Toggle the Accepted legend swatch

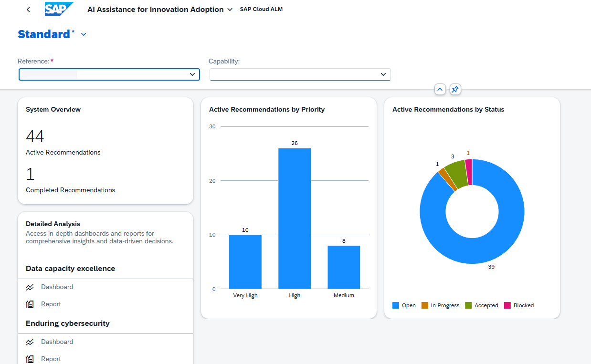click(x=468, y=305)
